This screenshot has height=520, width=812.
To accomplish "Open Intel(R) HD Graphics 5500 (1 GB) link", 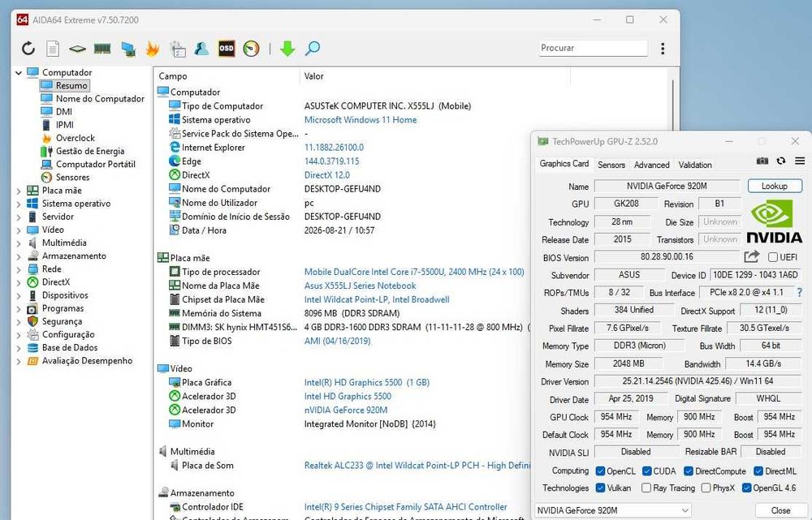I will (x=367, y=382).
